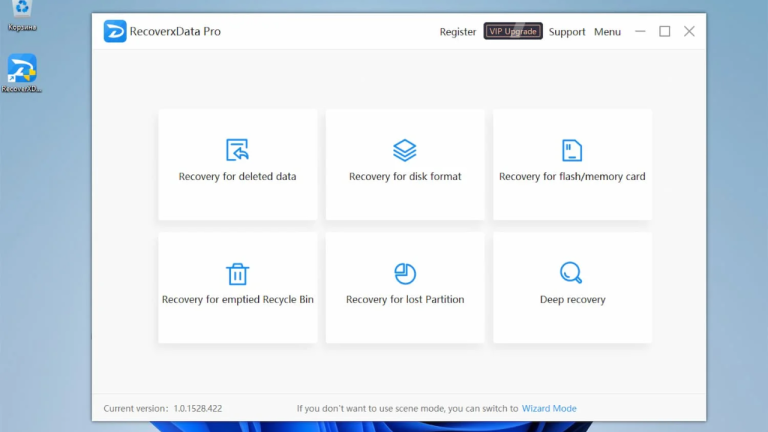
Task: Maximize the RecoverxData Pro window
Action: coord(665,31)
